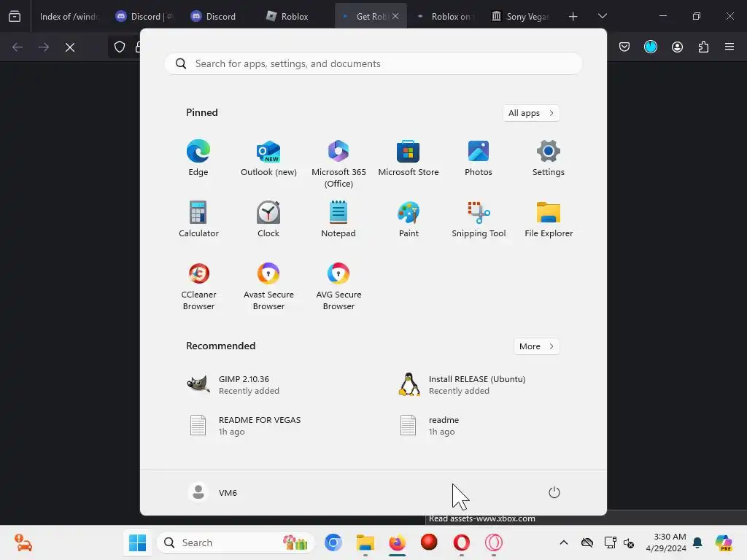747x560 pixels.
Task: Click the tracking protection shield icon
Action: click(120, 47)
